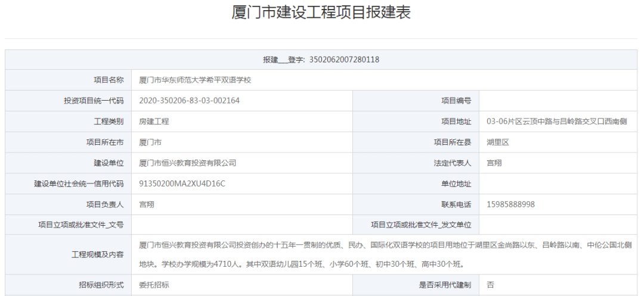
Task: Select the registration number 3502062007280118
Action: coord(344,60)
